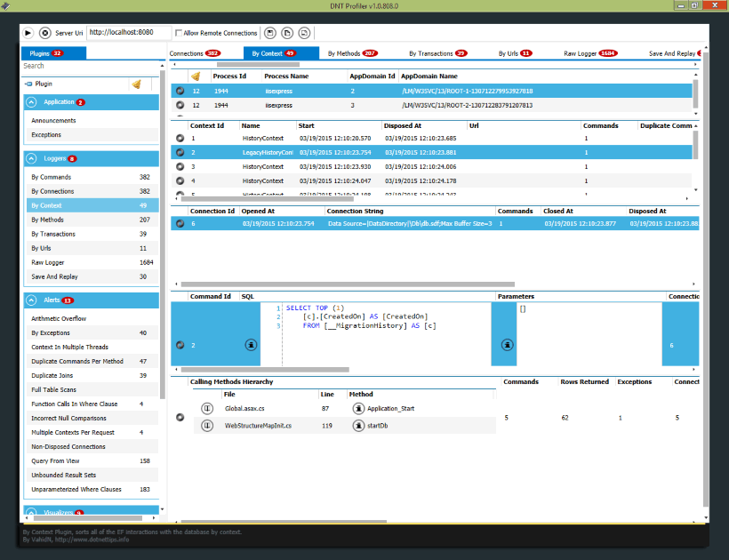Select radio for context 3 row

180,167
